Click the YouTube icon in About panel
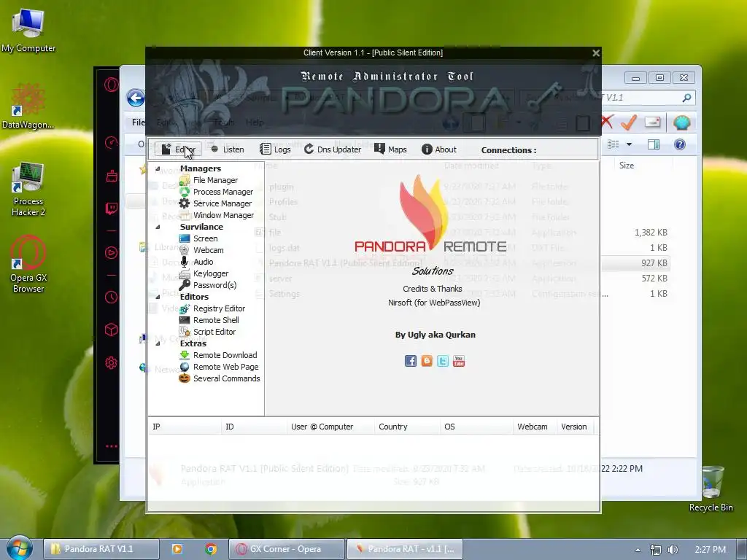The height and width of the screenshot is (560, 747). click(459, 361)
